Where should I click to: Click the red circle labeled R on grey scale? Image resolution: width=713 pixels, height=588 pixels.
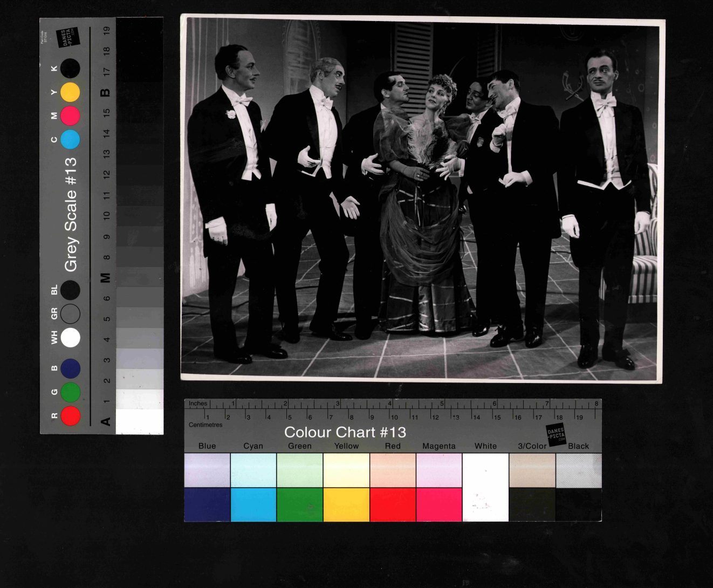(71, 416)
